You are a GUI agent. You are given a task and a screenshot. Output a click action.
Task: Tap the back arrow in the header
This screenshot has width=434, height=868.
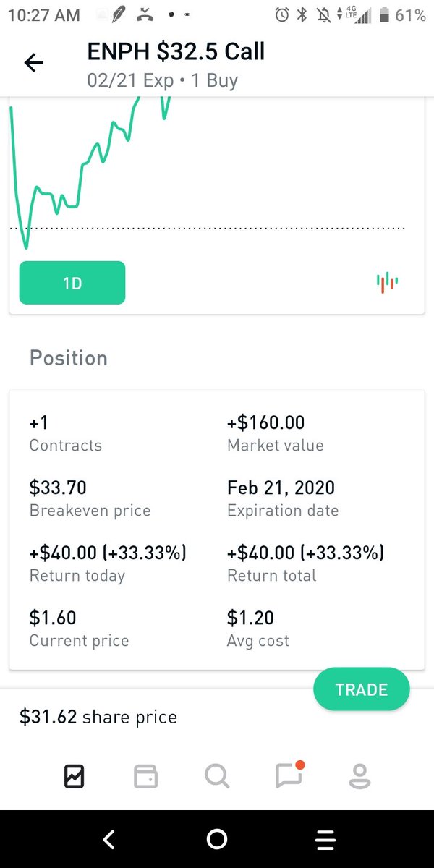pyautogui.click(x=34, y=64)
